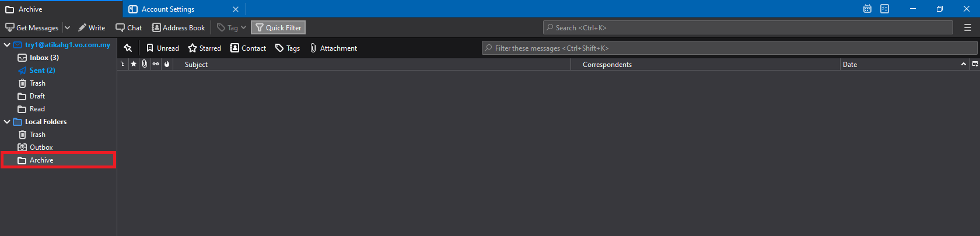Open Get Messages dropdown arrow

point(67,27)
